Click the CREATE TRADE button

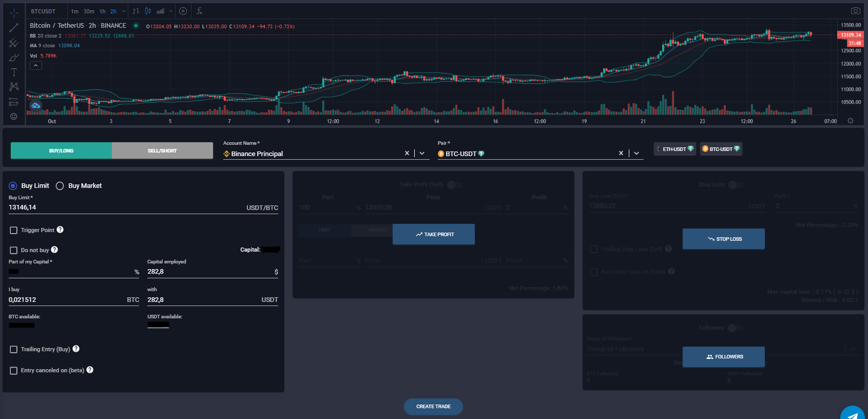pos(433,407)
